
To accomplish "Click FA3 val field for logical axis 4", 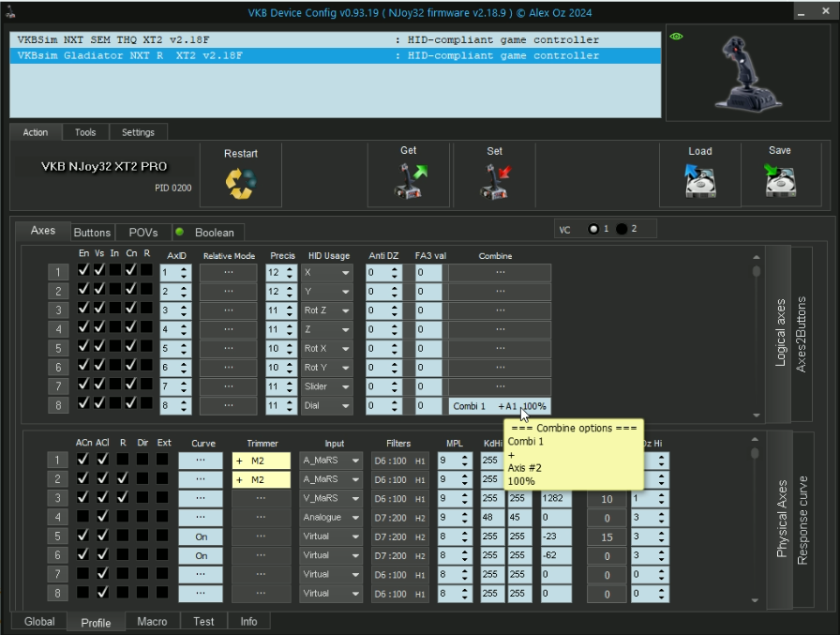I will coord(428,330).
